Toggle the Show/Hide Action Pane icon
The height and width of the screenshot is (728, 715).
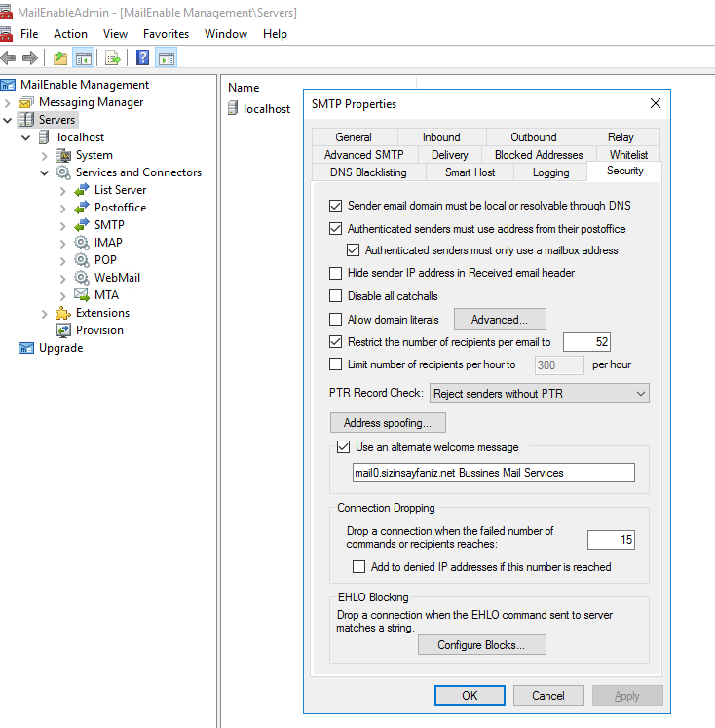coord(167,58)
